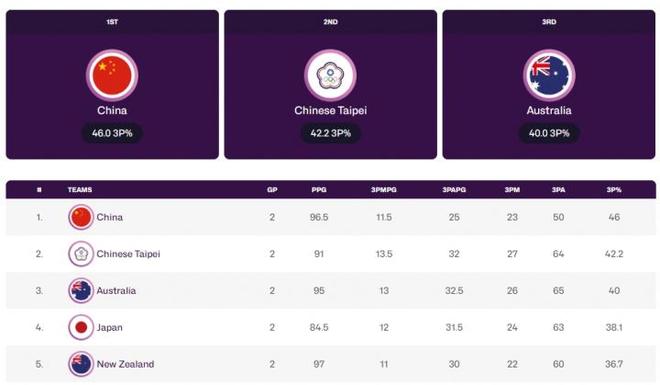Select Australia flag icon in table row
The height and width of the screenshot is (385, 660).
click(x=81, y=290)
